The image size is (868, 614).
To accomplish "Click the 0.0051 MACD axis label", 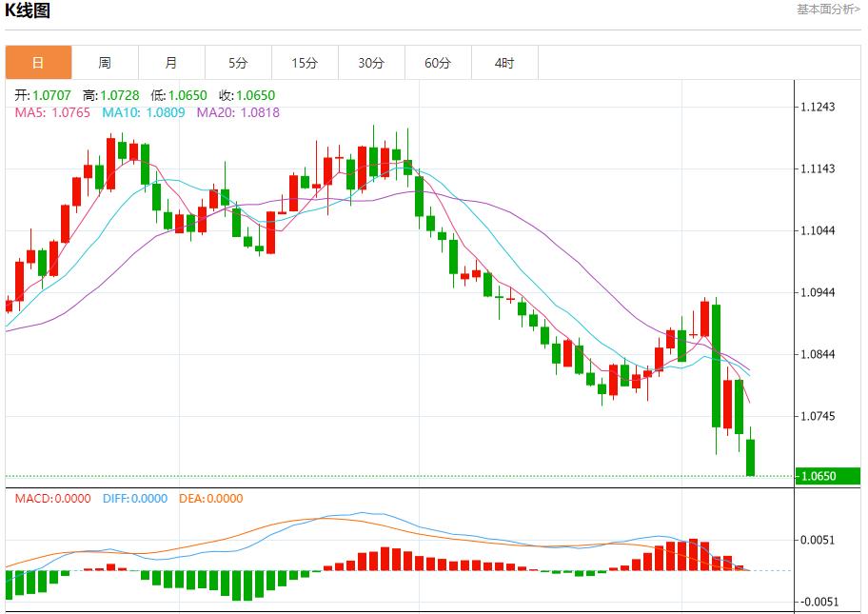I will pos(819,540).
